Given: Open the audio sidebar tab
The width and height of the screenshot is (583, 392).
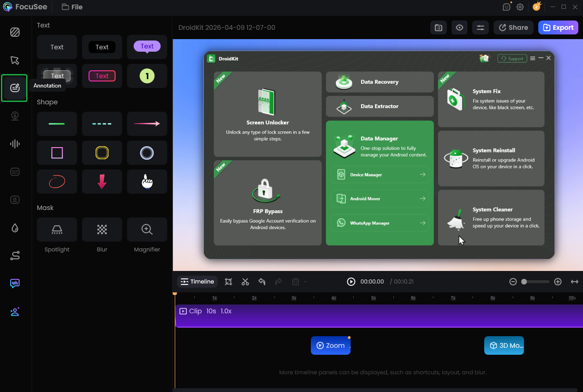Looking at the screenshot, I should click(15, 144).
